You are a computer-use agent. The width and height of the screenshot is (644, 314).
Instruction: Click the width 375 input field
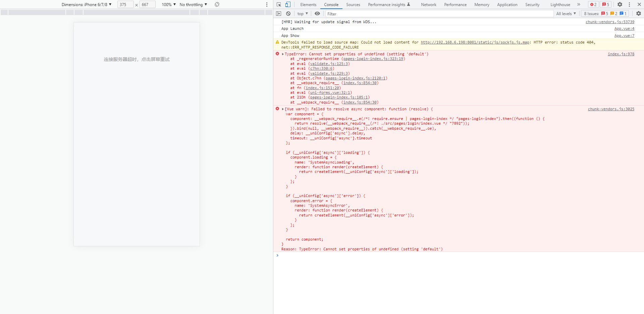coord(125,5)
